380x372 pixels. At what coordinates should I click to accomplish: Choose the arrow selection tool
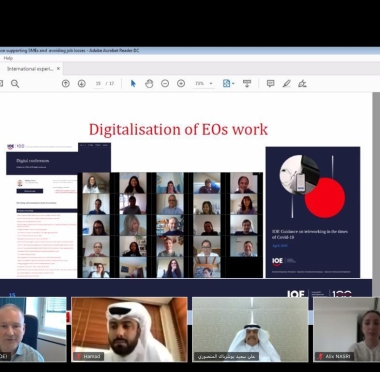133,83
